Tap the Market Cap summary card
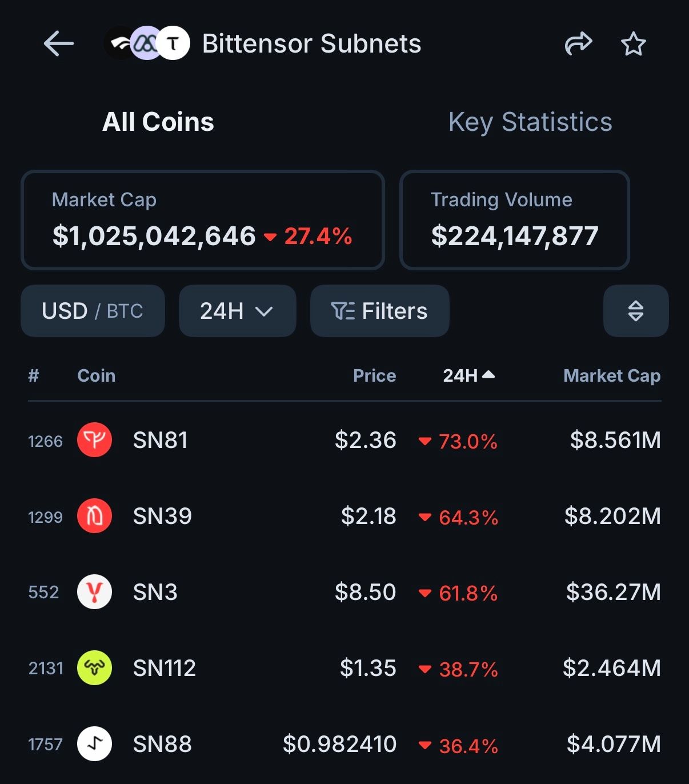This screenshot has width=689, height=784. tap(202, 220)
